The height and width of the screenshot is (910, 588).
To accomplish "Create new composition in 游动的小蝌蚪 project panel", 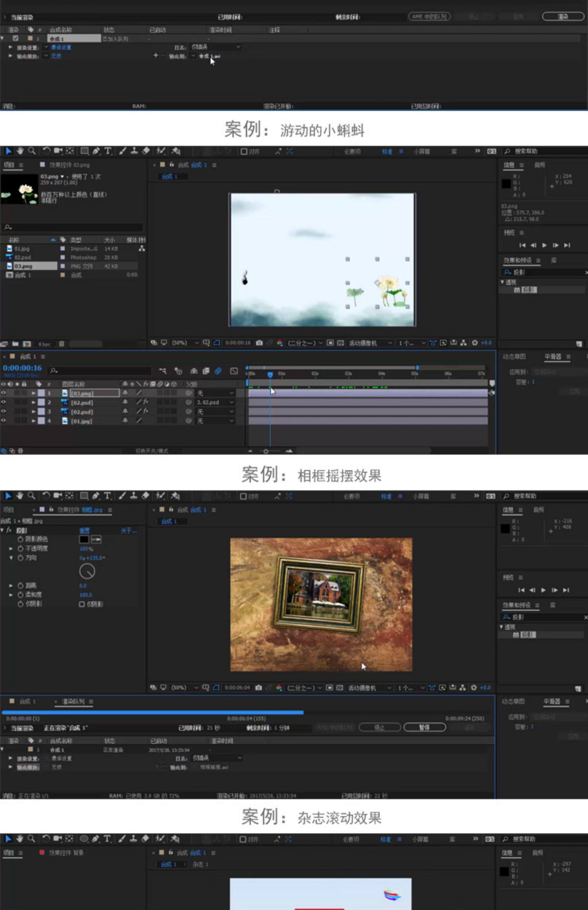I will [27, 344].
